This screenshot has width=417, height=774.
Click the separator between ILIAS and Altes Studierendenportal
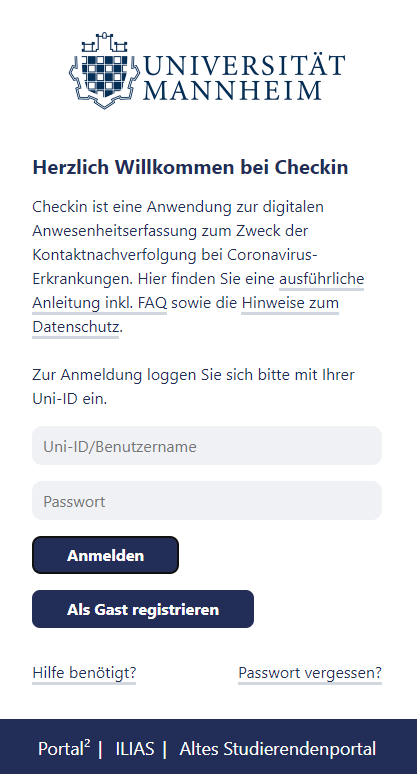(165, 749)
